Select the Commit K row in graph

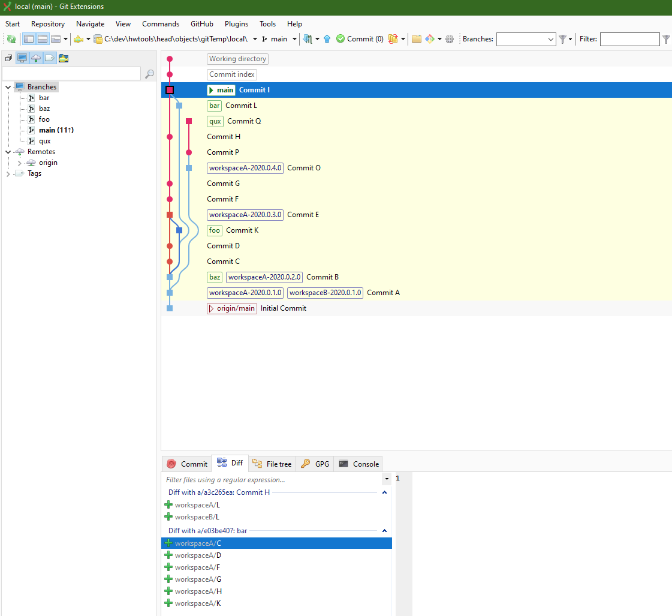[417, 230]
